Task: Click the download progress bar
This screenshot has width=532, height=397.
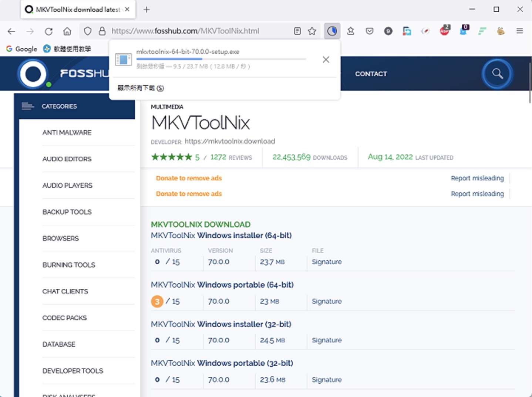Action: click(x=221, y=59)
